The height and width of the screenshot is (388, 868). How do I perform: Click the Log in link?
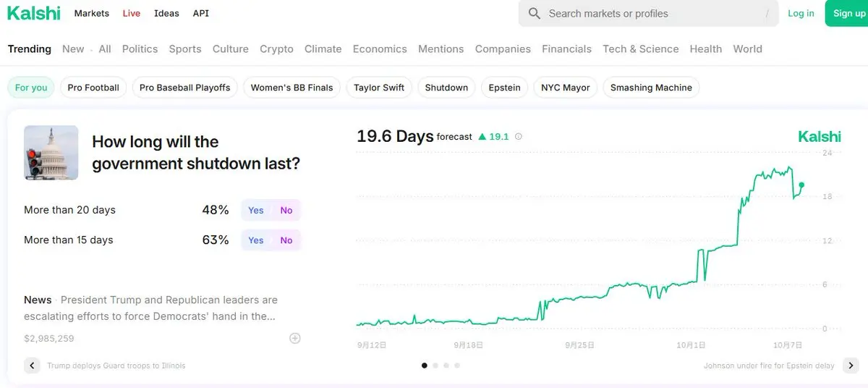(801, 13)
